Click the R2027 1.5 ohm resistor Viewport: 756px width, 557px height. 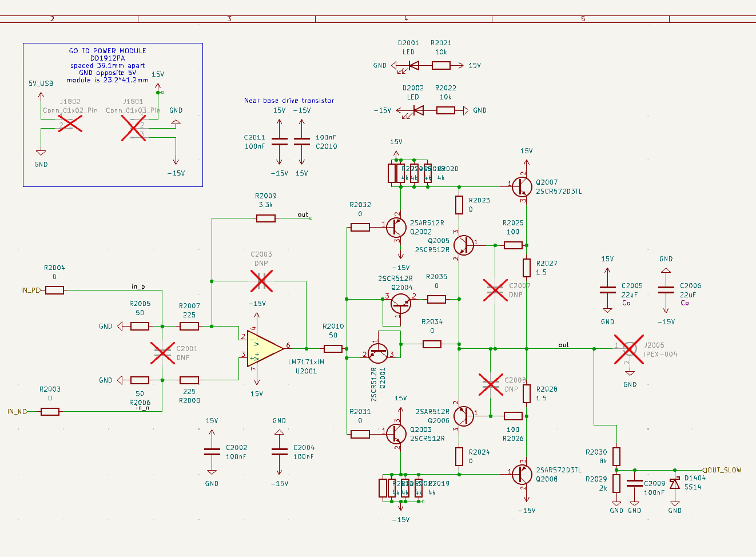(527, 267)
